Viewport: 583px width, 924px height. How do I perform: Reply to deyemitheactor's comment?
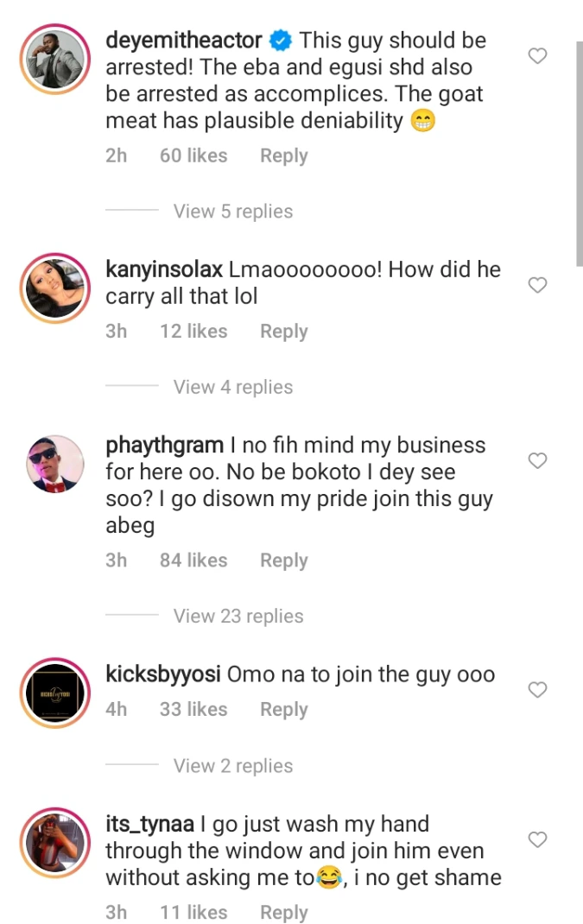(283, 156)
